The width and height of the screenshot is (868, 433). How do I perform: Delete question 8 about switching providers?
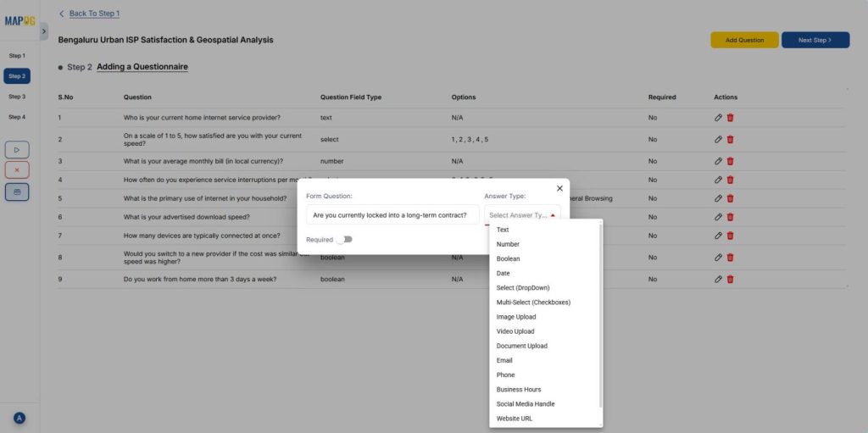coord(730,258)
